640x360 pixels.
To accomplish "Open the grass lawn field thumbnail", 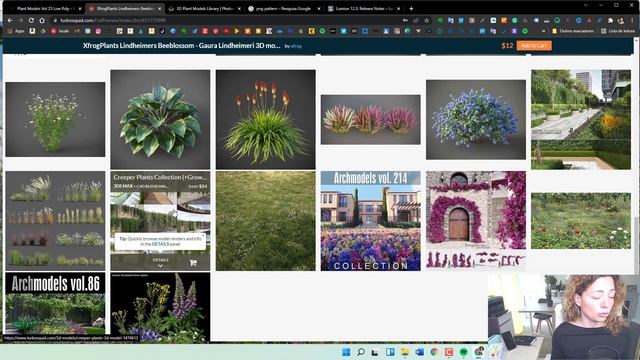I will pyautogui.click(x=265, y=221).
